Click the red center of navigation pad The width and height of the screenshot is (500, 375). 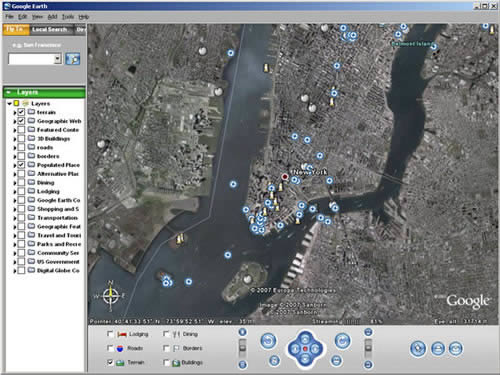[x=305, y=349]
